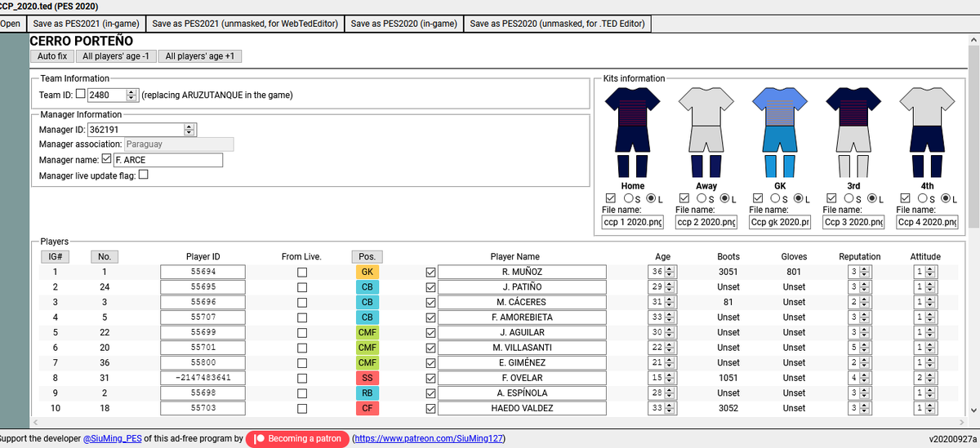The width and height of the screenshot is (980, 448).
Task: Click Team ID spinner arrows
Action: (x=132, y=95)
